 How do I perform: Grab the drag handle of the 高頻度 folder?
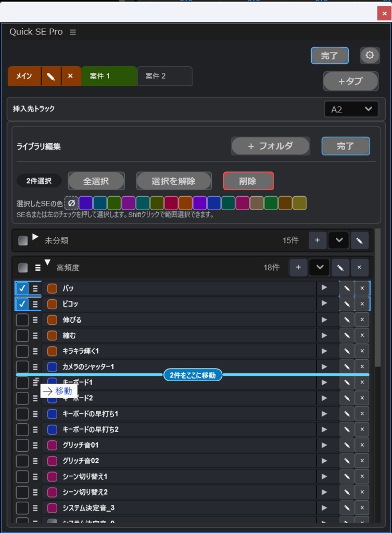[x=37, y=268]
